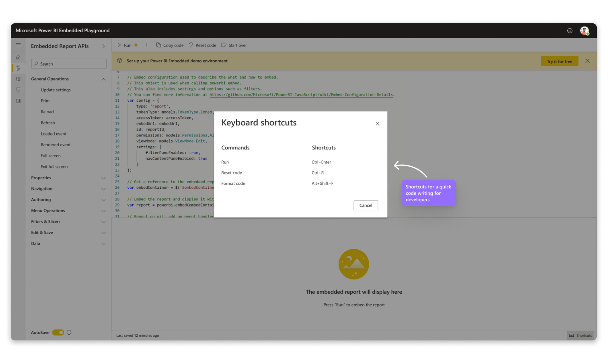Image resolution: width=608 pixels, height=364 pixels.
Task: Click the Embedded Report APIs heading
Action: pyautogui.click(x=60, y=46)
